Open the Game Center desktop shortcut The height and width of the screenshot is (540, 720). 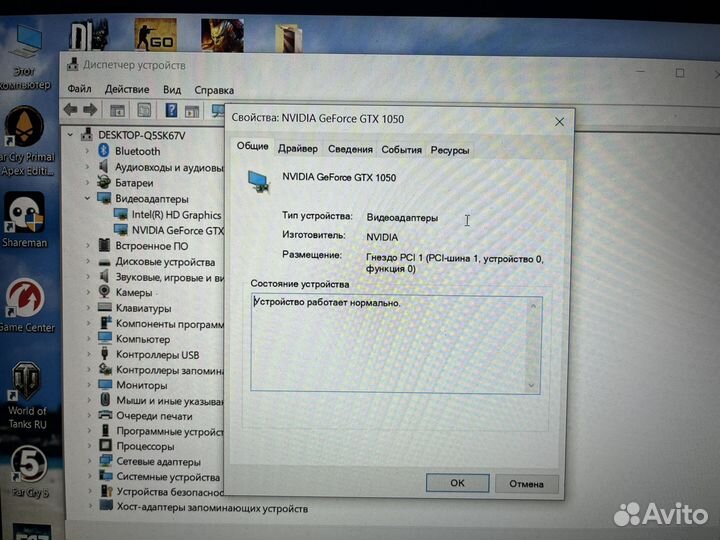click(26, 305)
